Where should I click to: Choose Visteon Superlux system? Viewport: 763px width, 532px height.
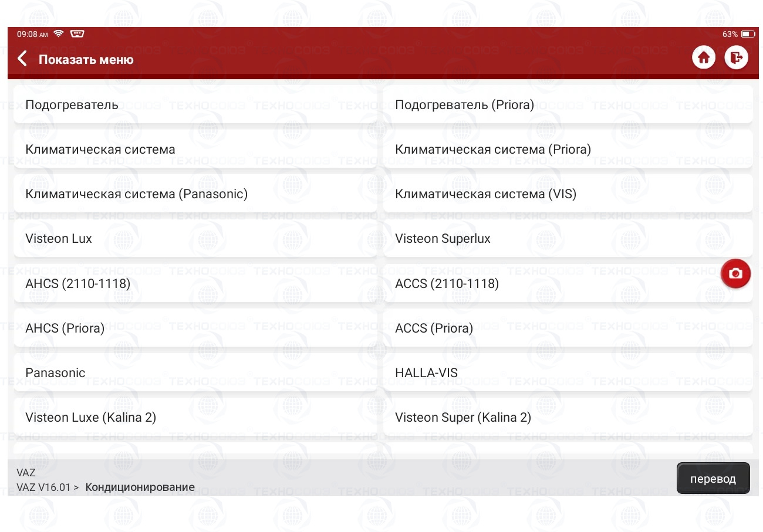tap(567, 239)
